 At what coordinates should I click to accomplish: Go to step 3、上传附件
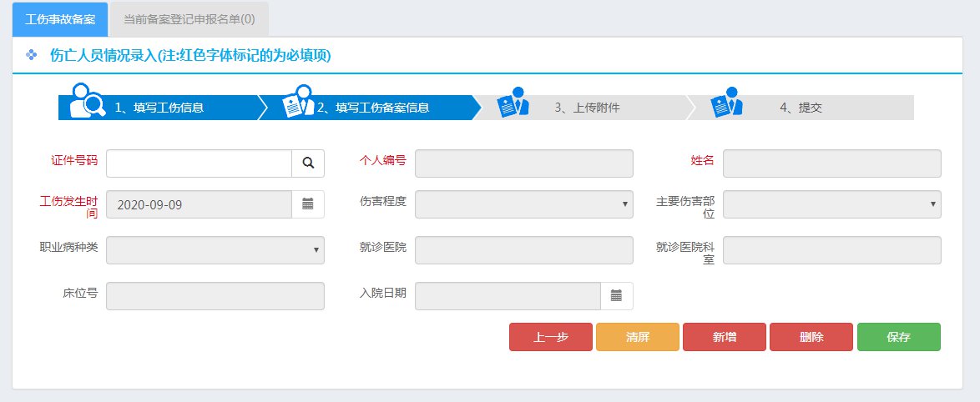pos(587,108)
